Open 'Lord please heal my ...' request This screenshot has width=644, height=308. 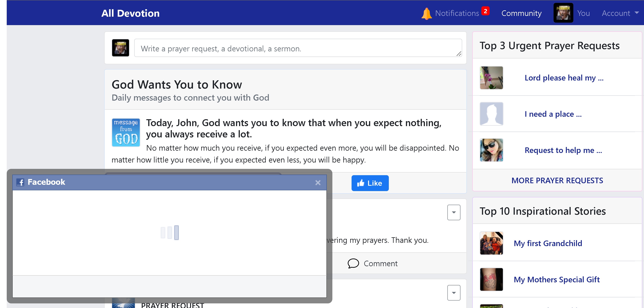(x=564, y=78)
